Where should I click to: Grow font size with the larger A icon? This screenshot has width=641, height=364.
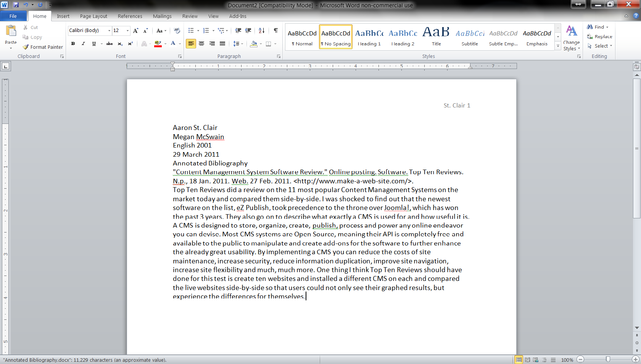(136, 30)
